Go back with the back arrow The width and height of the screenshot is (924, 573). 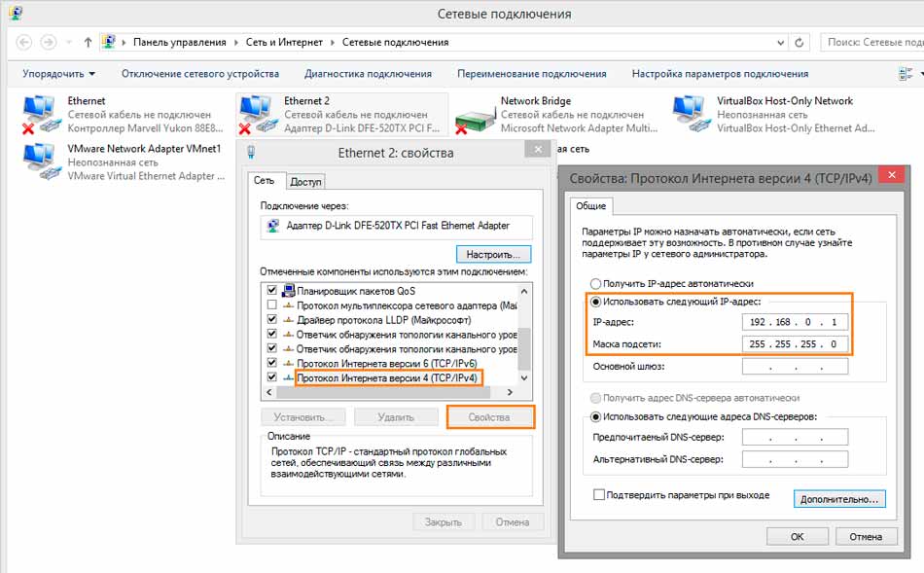coord(24,43)
